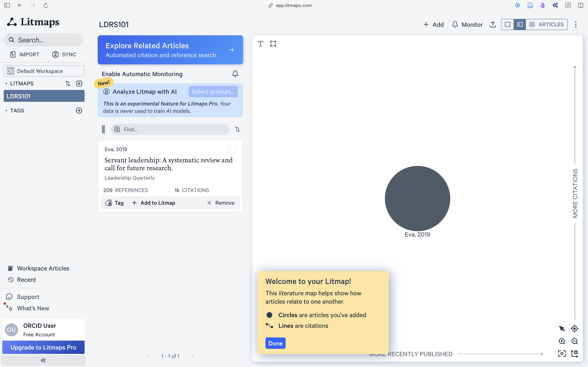
Task: Open Support
Action: point(23,297)
